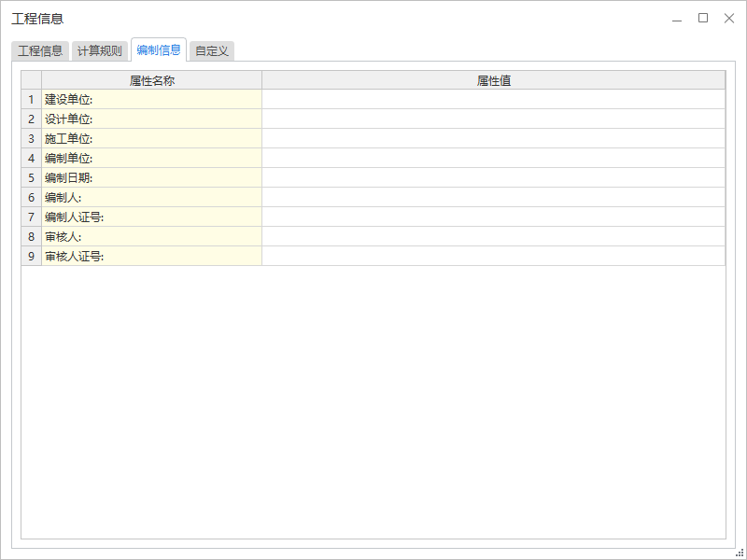The image size is (747, 560).
Task: Select row header number 8
Action: pos(32,236)
